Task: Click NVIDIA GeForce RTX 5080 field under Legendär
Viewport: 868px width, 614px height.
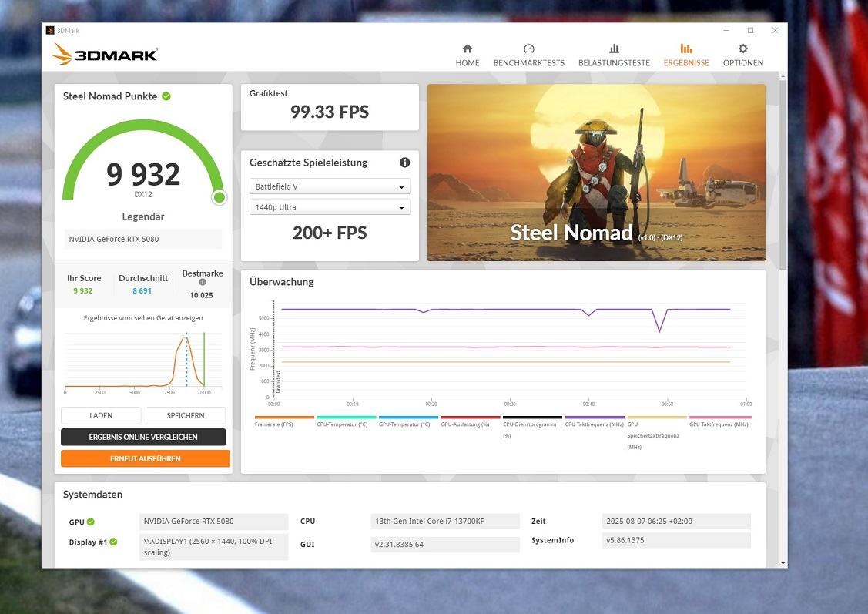Action: (x=143, y=239)
